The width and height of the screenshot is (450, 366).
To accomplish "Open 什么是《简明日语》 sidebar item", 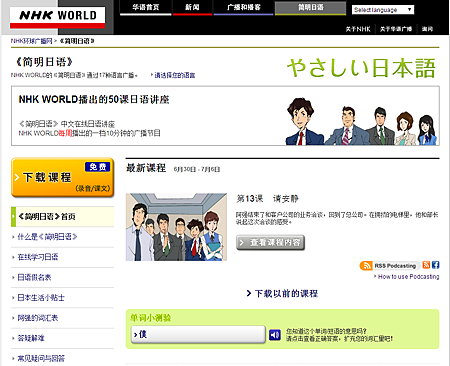I will (47, 237).
